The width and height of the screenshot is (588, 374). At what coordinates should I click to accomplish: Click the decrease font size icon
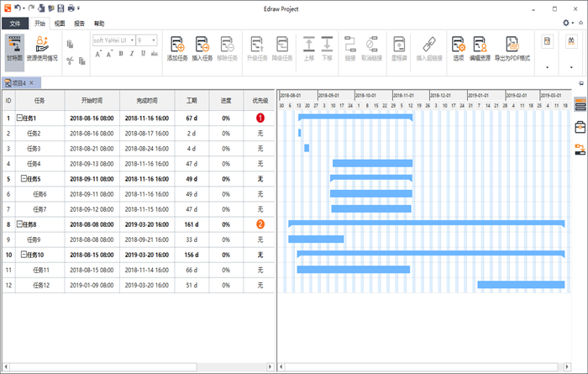point(109,54)
